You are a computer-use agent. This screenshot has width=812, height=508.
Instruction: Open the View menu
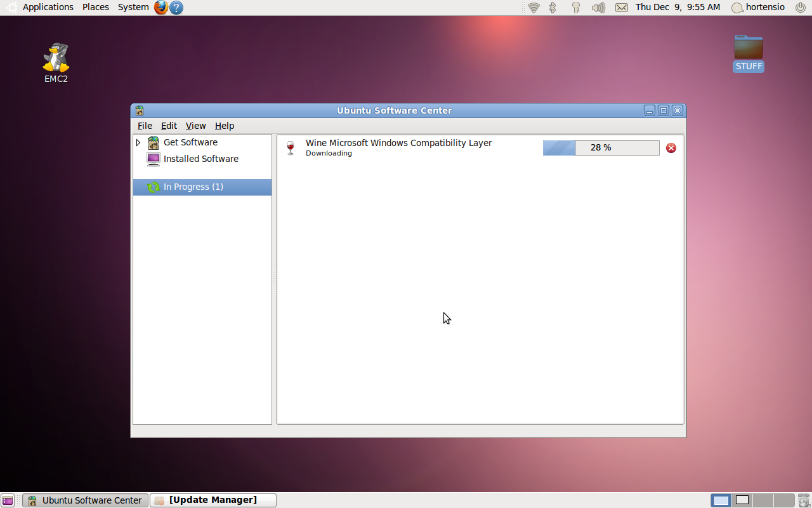pyautogui.click(x=195, y=126)
